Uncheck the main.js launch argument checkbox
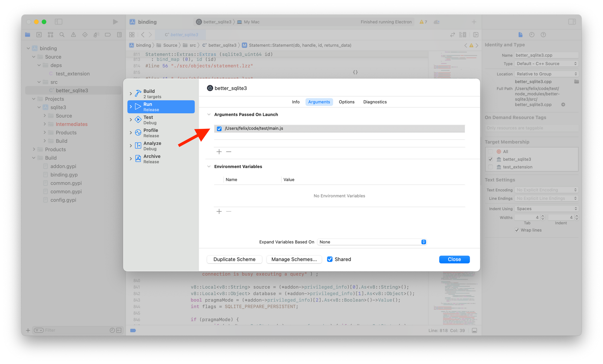This screenshot has width=603, height=364. (219, 128)
